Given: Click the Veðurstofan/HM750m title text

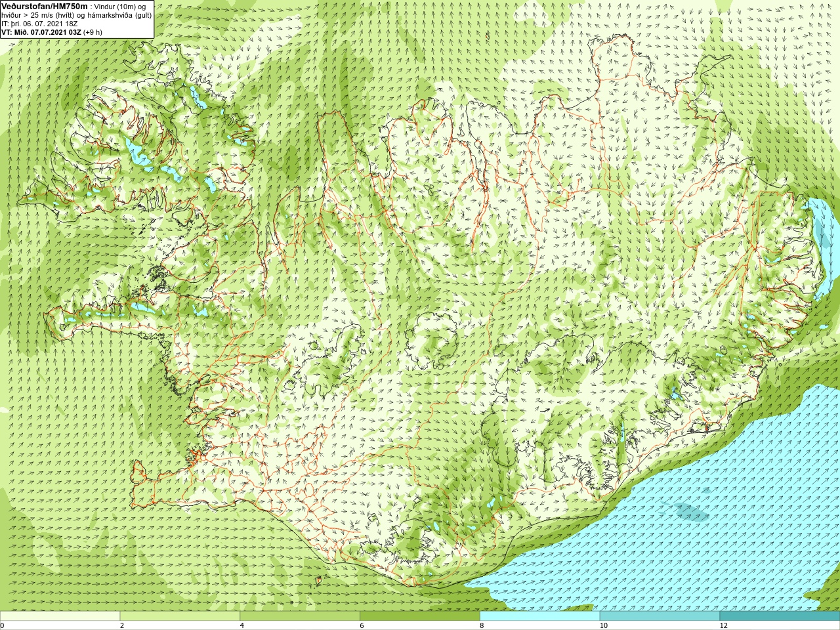Looking at the screenshot, I should click(x=45, y=6).
